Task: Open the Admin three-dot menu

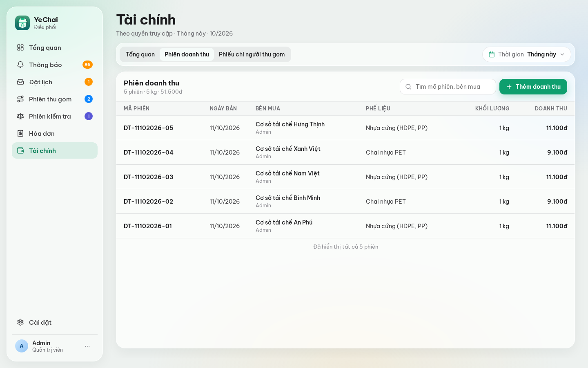Action: coord(87,346)
